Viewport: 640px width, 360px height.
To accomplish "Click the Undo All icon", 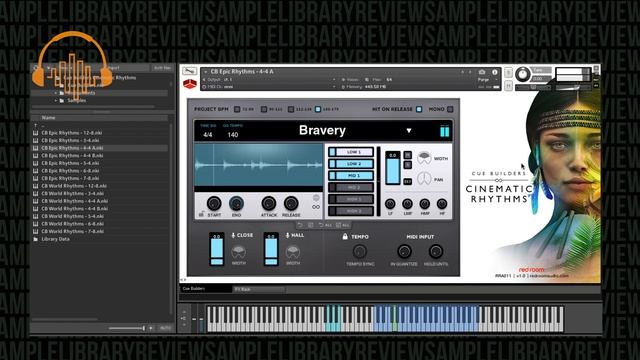I will click(x=324, y=225).
